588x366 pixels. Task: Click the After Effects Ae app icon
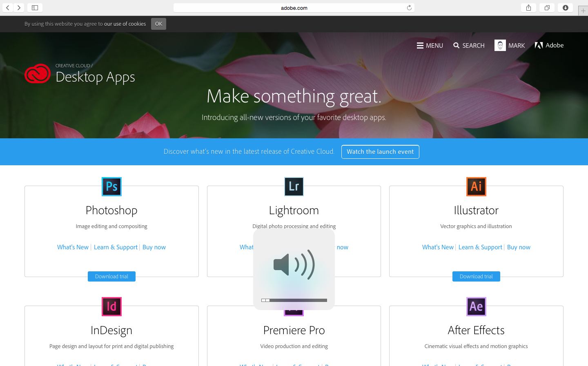(476, 306)
